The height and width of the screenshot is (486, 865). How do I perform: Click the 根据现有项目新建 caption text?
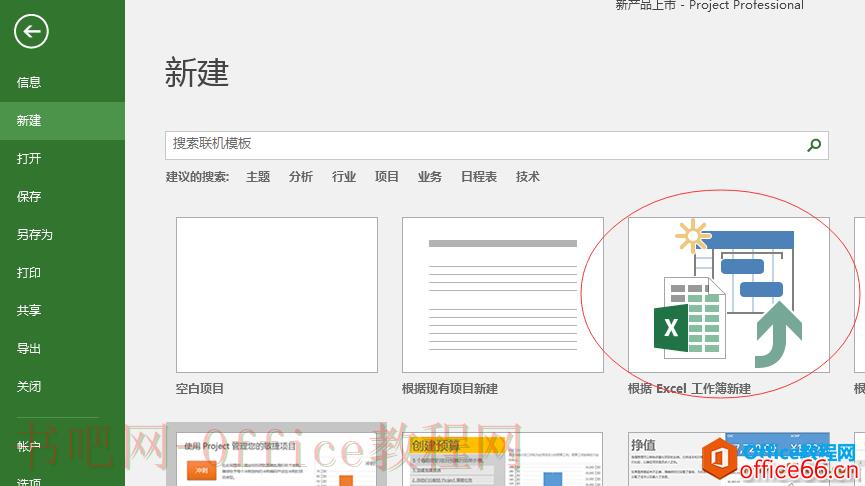[450, 389]
